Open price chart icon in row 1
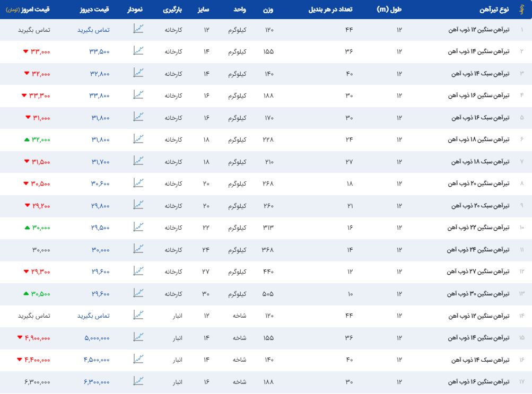Viewport: 532px width, 394px height. (138, 29)
